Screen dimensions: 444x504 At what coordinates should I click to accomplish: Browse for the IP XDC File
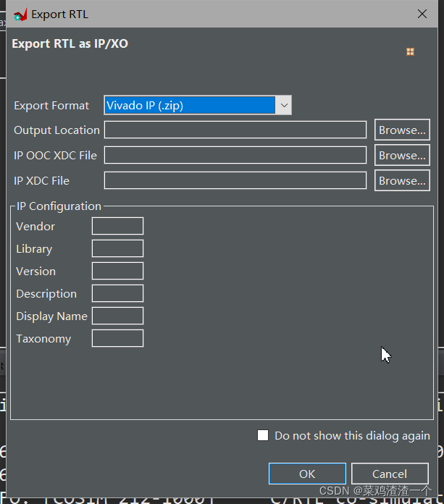coord(402,180)
